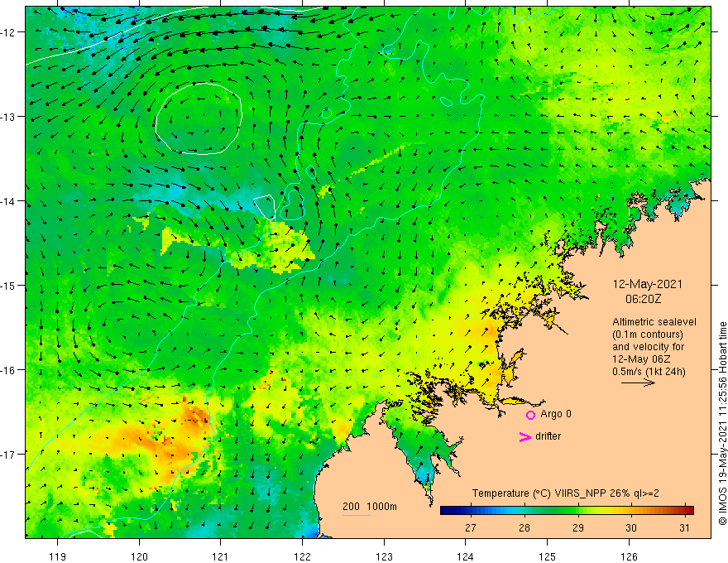Click the 28 colorbar tick label
This screenshot has width=728, height=563.
click(524, 527)
